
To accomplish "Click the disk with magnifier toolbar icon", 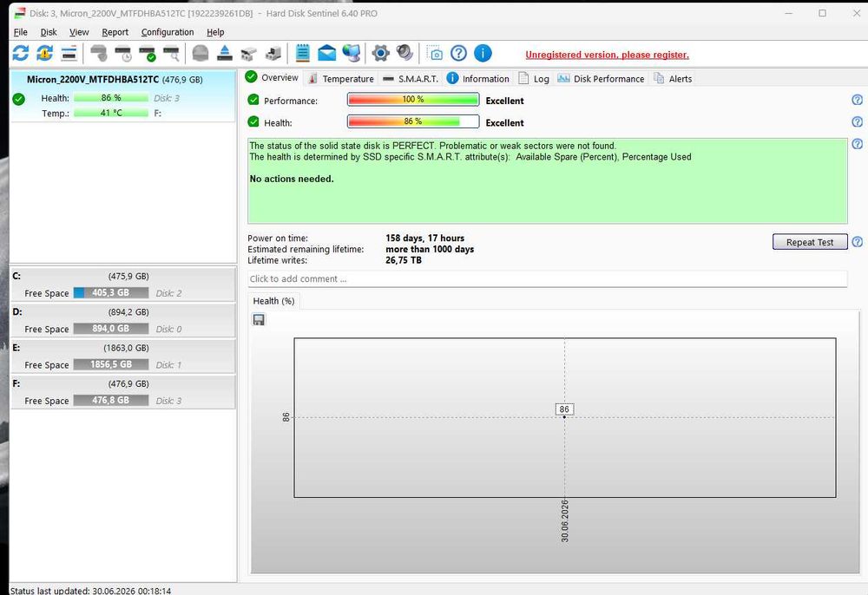I will (172, 54).
